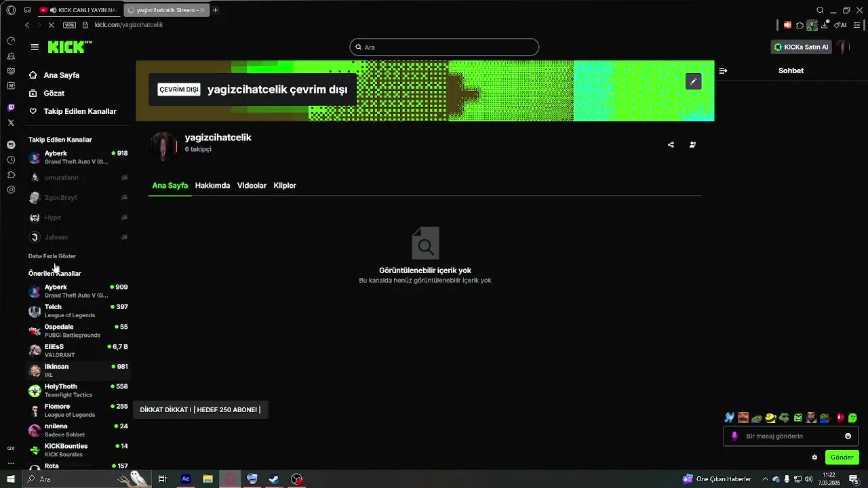Open browser downloads icon

coord(825,25)
